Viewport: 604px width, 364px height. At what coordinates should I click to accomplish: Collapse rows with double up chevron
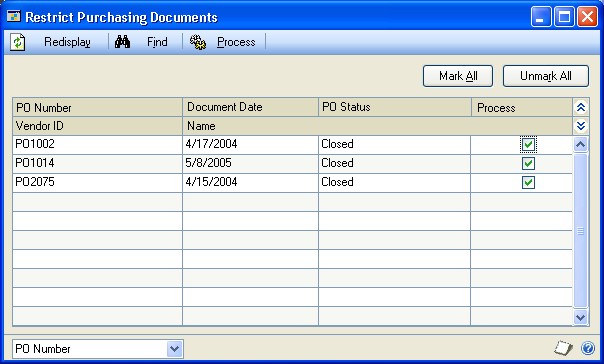coord(581,107)
